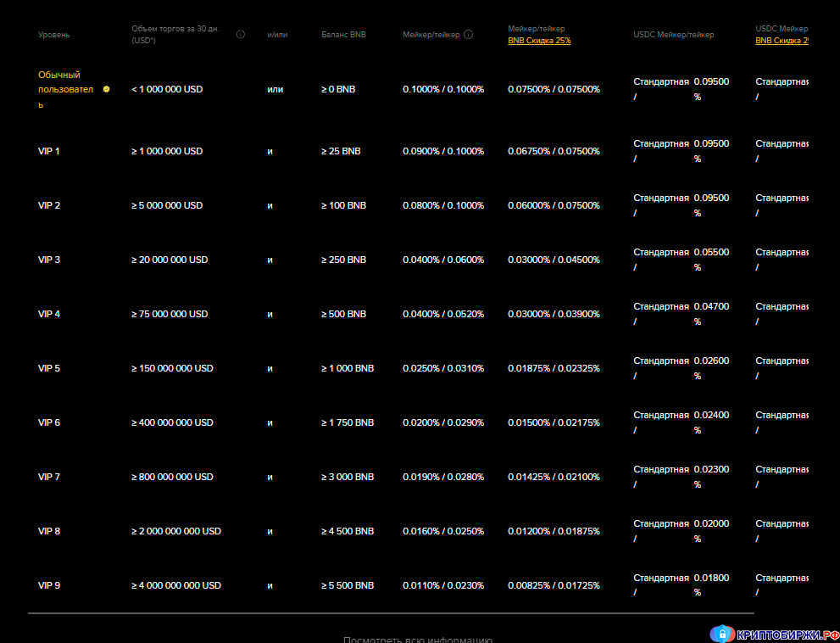Click the и/или column header
This screenshot has height=643, width=840.
[277, 35]
